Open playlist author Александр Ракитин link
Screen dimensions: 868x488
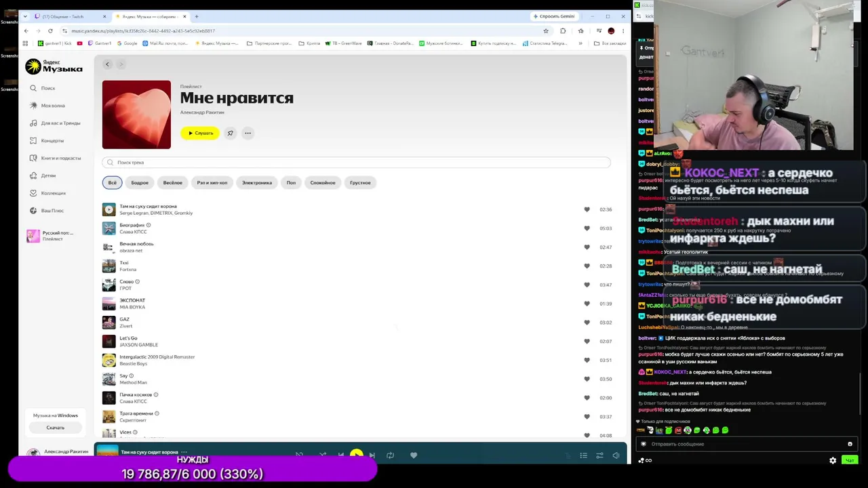pyautogui.click(x=202, y=113)
